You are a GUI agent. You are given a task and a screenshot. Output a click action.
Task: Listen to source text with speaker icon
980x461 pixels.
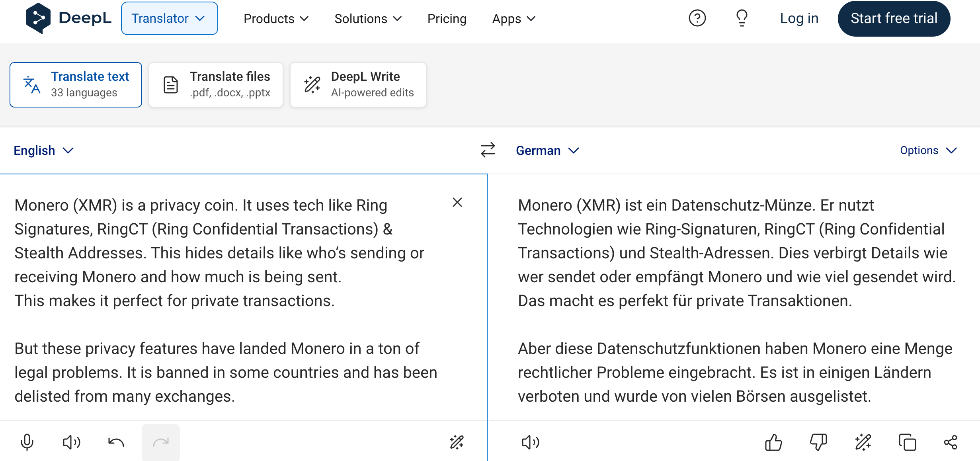pos(72,442)
